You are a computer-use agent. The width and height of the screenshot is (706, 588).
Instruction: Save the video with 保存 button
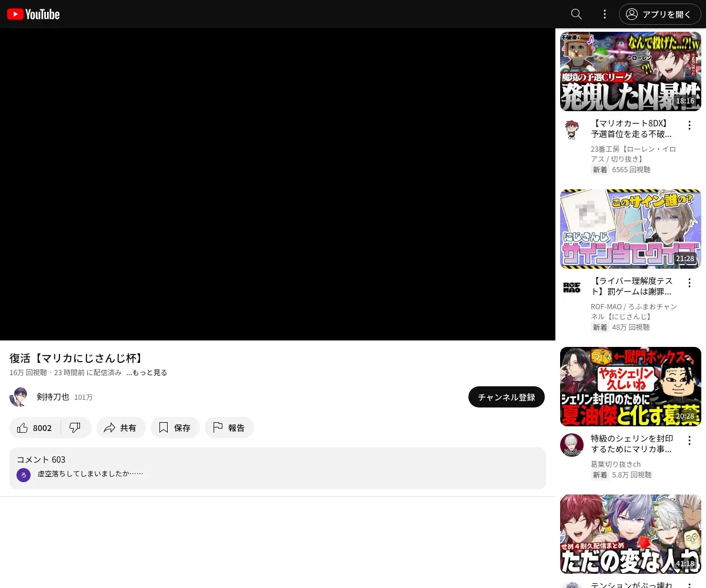(x=175, y=427)
